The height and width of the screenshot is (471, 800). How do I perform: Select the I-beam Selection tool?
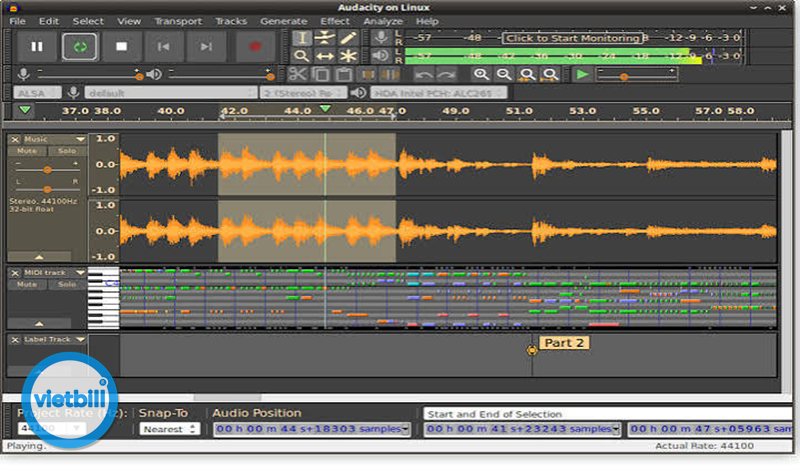click(302, 38)
